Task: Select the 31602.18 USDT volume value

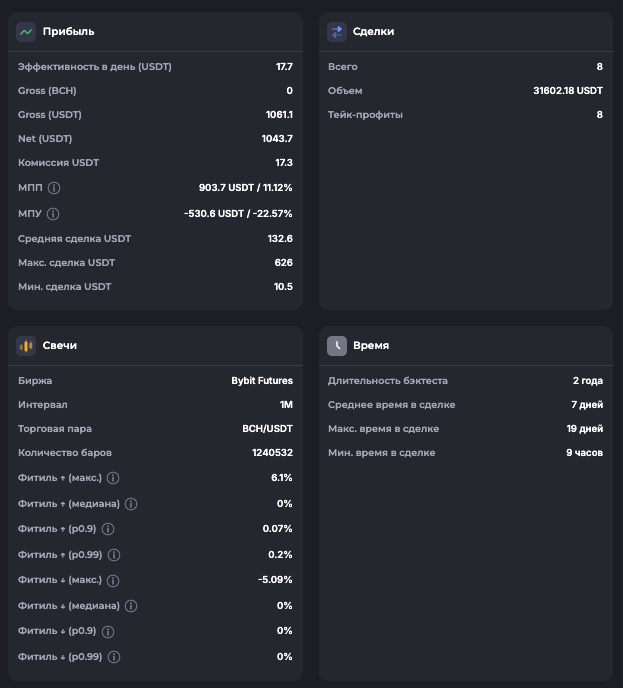Action: [568, 91]
